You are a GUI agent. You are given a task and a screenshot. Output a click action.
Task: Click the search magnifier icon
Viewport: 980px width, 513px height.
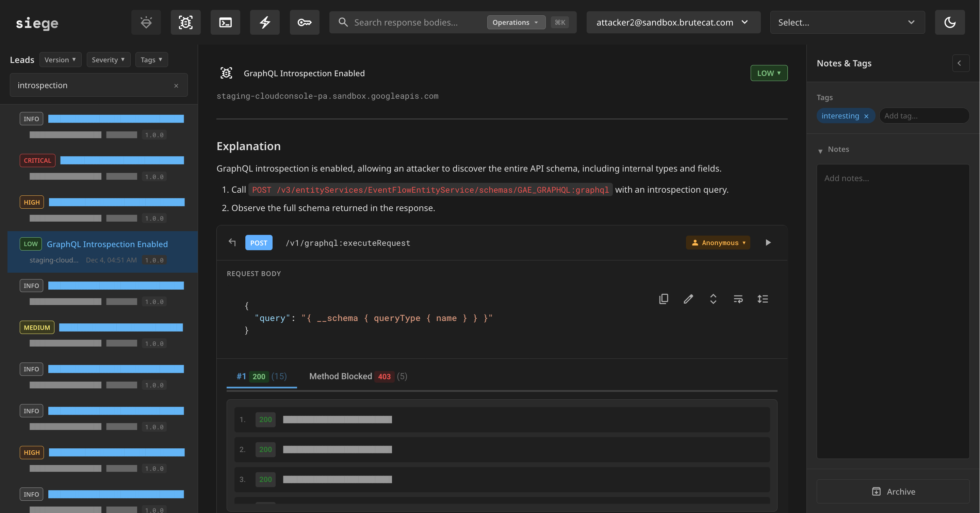tap(343, 22)
